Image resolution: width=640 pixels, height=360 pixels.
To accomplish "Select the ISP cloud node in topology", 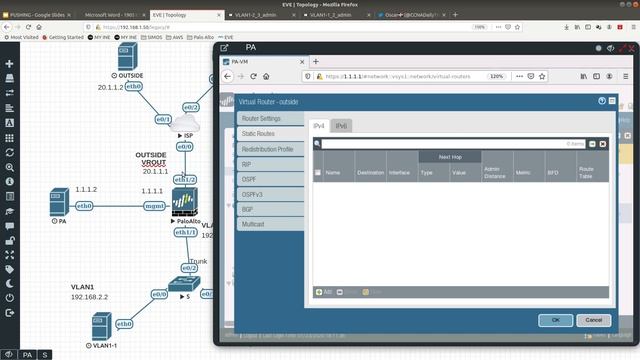I will click(185, 123).
